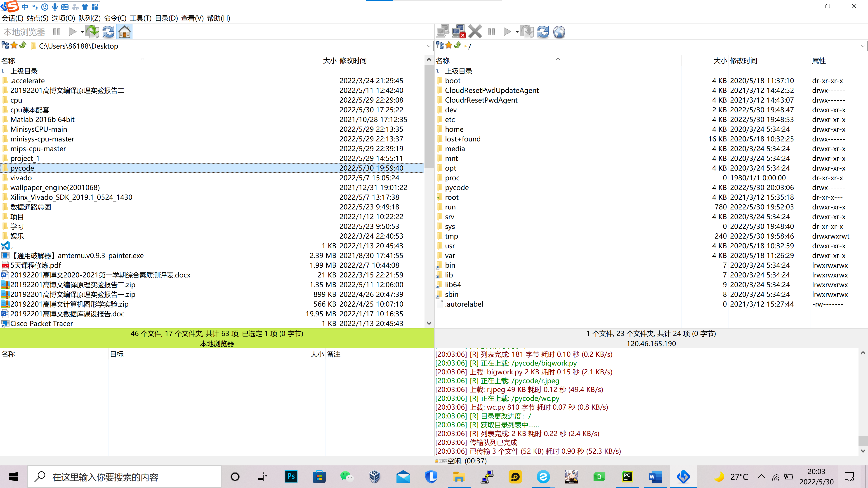Expand the pycode folder on remote server

click(457, 187)
